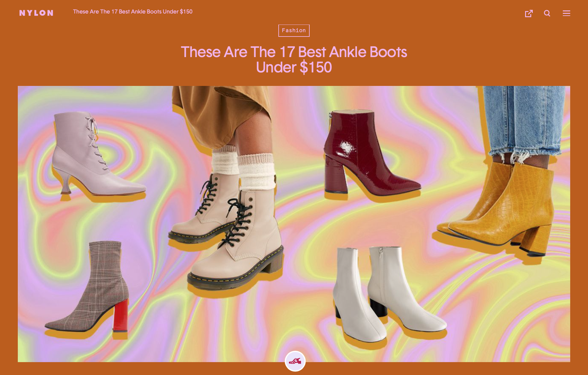Open the share icon in header
The width and height of the screenshot is (588, 375).
(x=529, y=13)
